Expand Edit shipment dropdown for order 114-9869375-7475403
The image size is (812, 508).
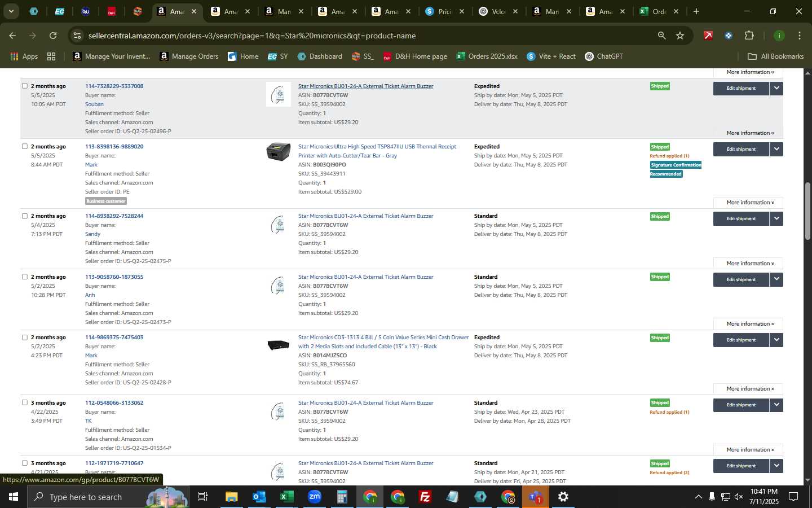click(x=776, y=340)
